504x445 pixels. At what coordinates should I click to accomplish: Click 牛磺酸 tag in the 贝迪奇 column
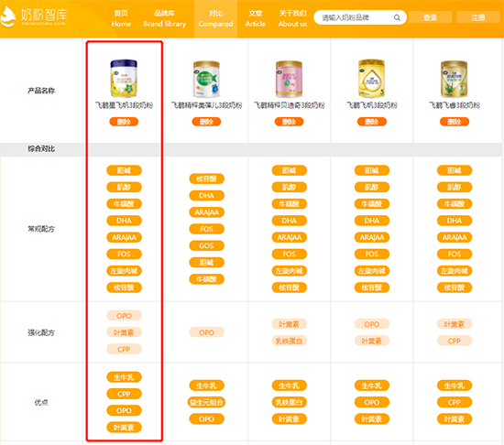289,204
